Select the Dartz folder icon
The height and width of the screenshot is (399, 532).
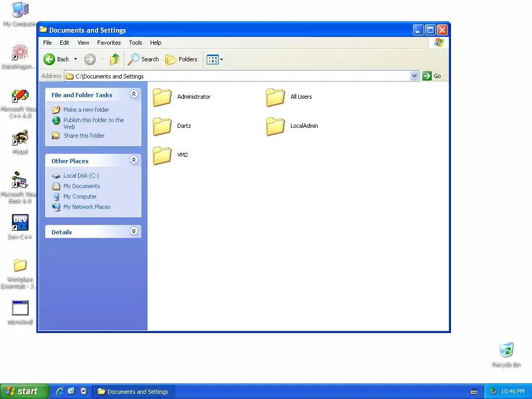162,127
